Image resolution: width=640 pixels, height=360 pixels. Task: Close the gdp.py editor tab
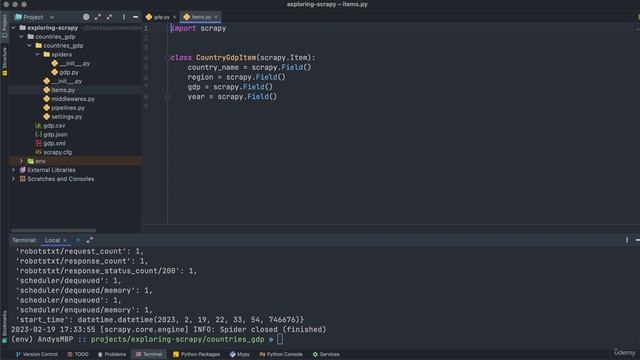click(x=175, y=17)
